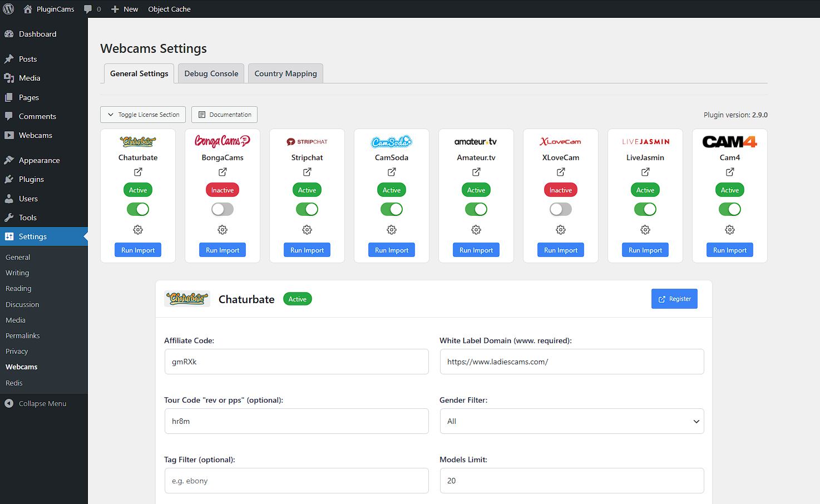
Task: Click Run Import for Cam4
Action: [x=730, y=250]
